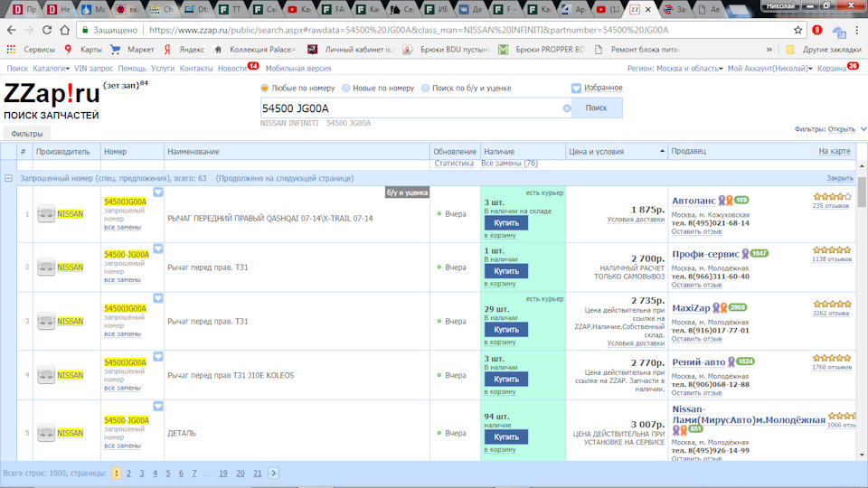Screen dimensions: 868x488
Task: Click Купить for the Автоланс offer
Action: 505,222
